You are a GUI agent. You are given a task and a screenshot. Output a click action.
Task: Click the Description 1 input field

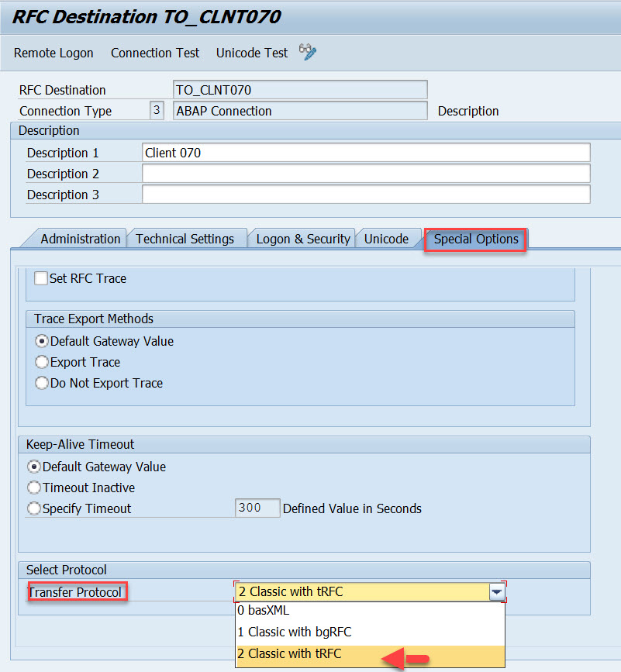point(366,153)
